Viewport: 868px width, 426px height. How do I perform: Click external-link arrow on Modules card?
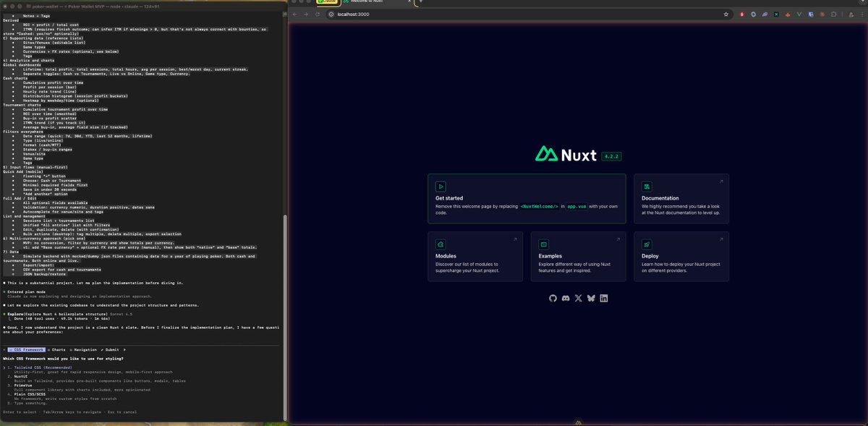coord(515,239)
